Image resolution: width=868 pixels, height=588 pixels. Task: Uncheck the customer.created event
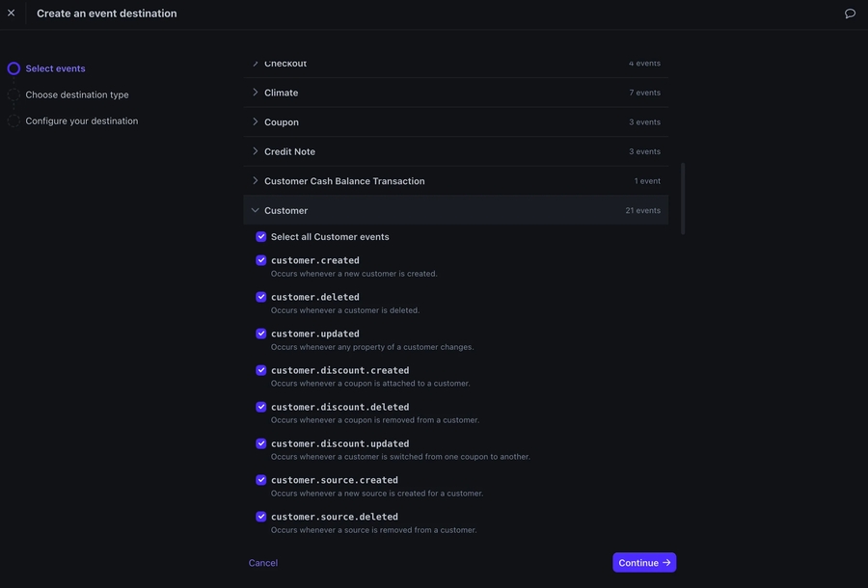(x=261, y=260)
